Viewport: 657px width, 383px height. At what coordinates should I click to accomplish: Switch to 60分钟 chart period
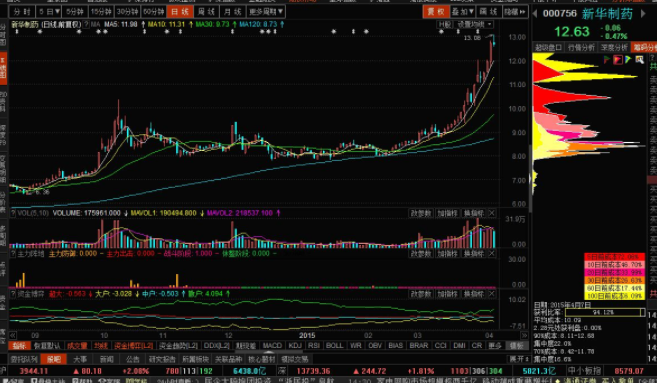tap(153, 12)
